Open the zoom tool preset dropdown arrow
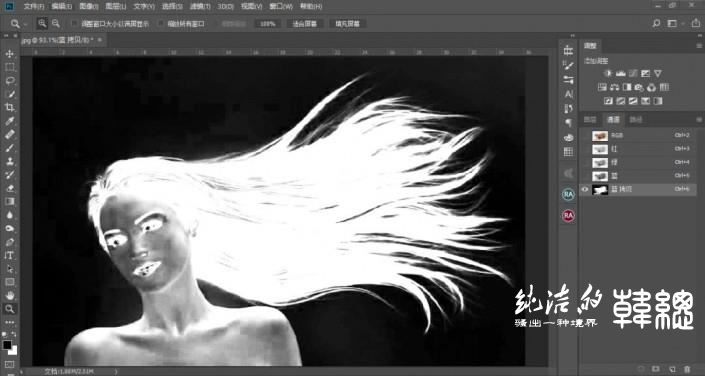Viewport: 705px width, 376px height. coord(26,24)
